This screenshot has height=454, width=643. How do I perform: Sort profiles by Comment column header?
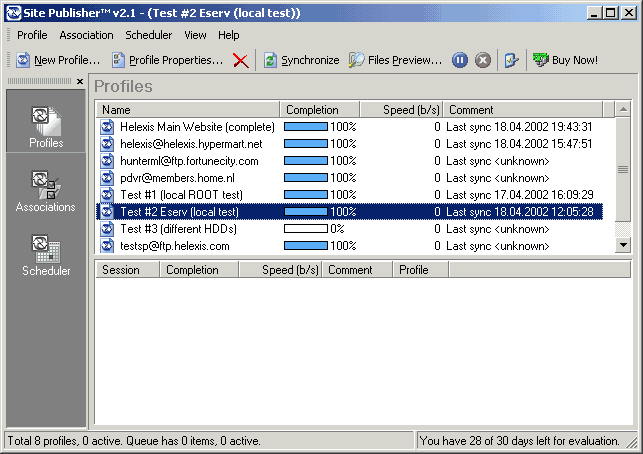coord(523,110)
